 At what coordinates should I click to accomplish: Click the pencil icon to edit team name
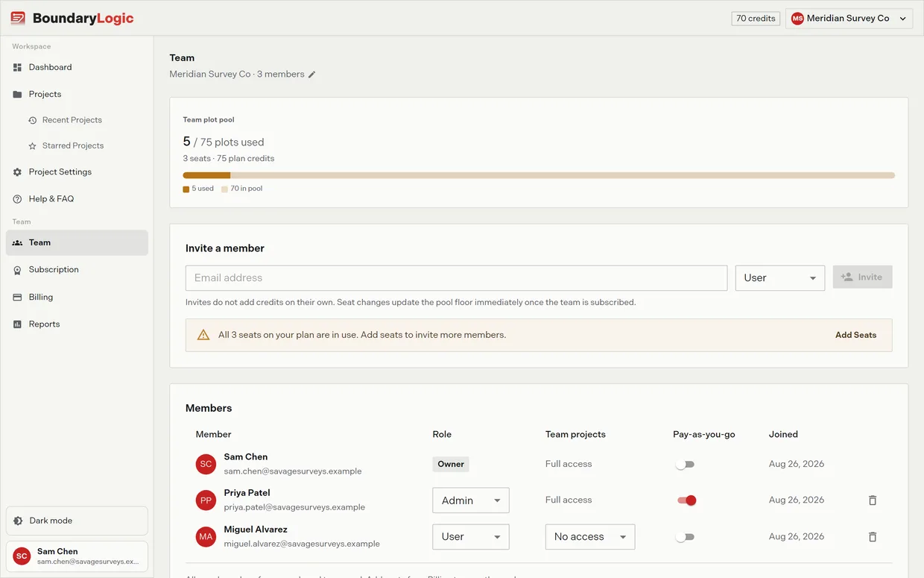coord(312,75)
